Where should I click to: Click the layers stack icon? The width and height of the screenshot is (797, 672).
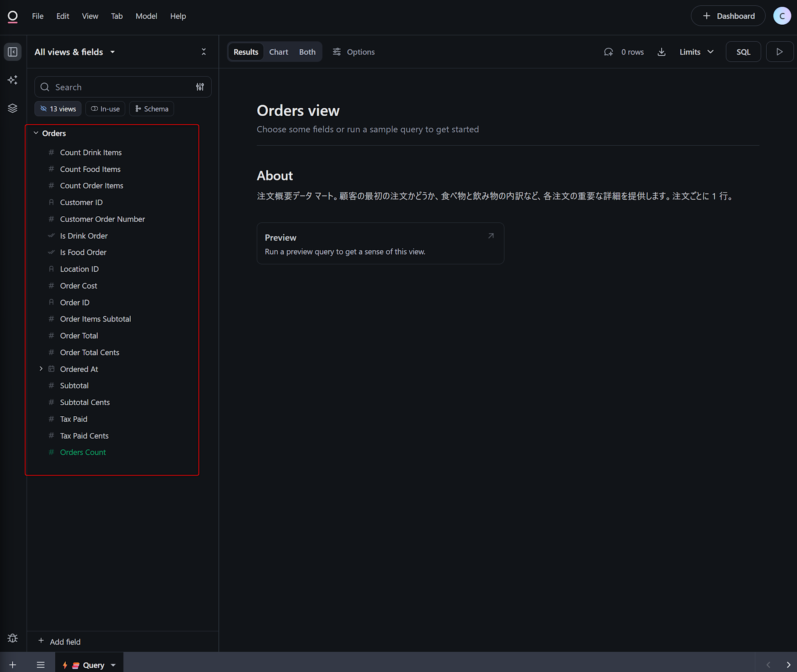(12, 108)
